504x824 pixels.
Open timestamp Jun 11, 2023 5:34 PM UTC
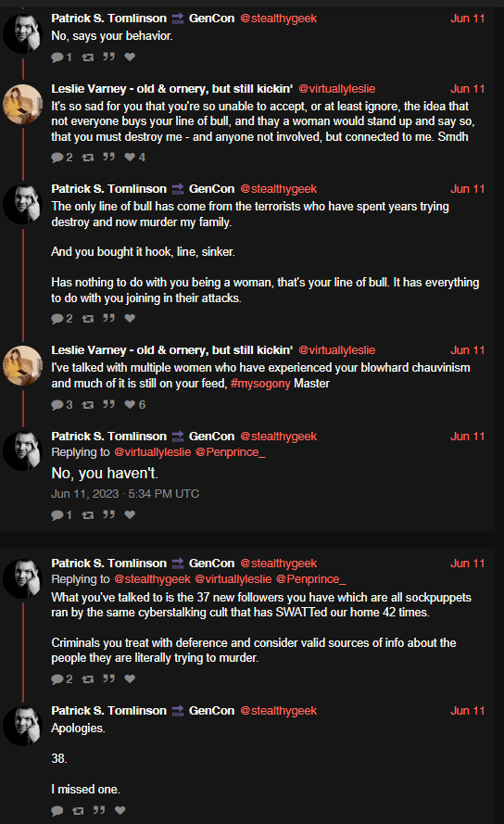pos(125,494)
